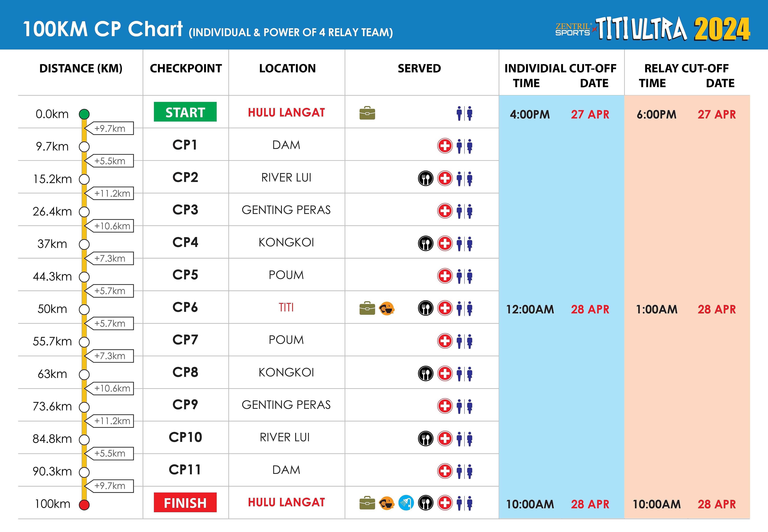Click the red FINISH badge

point(185,502)
